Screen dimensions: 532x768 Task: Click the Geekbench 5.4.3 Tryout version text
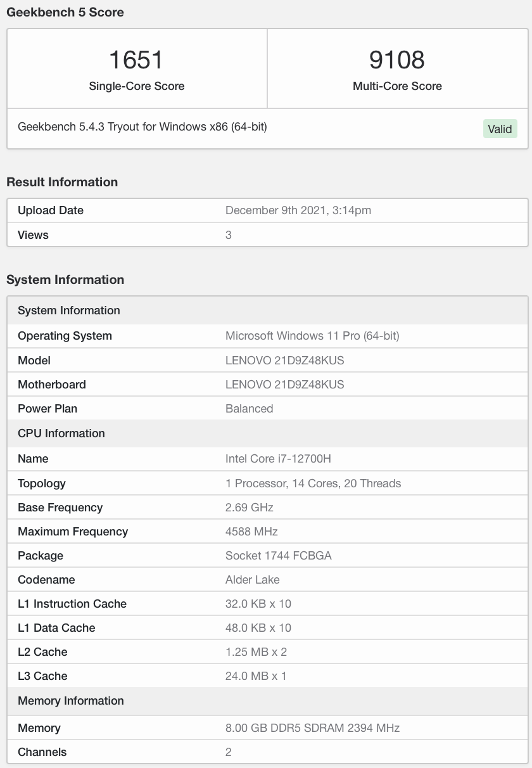tap(142, 127)
